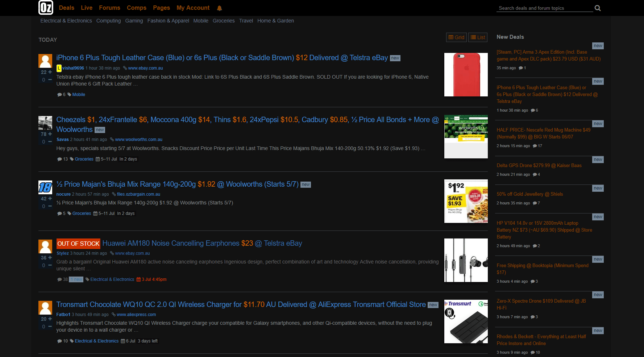644x357 pixels.
Task: Open the notifications bell
Action: [x=219, y=8]
